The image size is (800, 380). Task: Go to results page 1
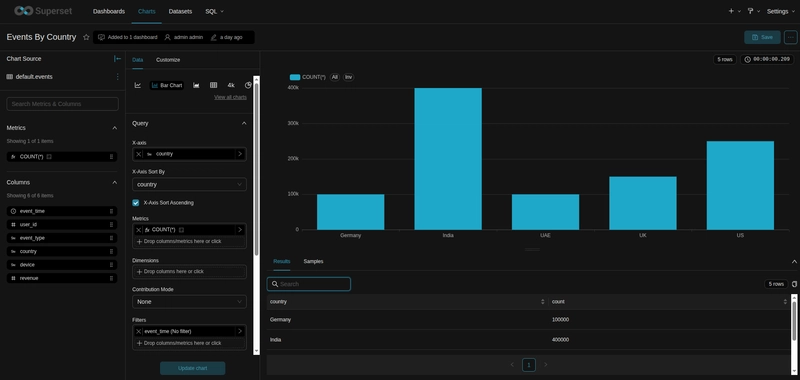[x=529, y=365]
